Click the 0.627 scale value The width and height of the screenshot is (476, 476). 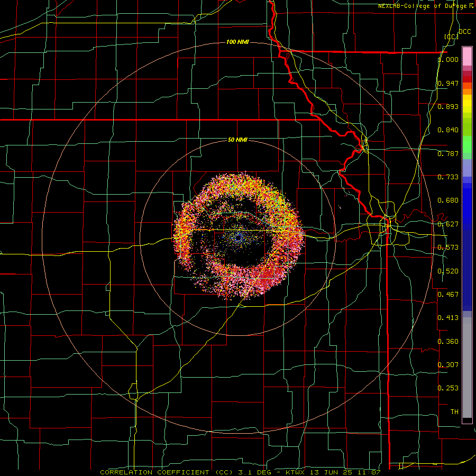coord(448,224)
